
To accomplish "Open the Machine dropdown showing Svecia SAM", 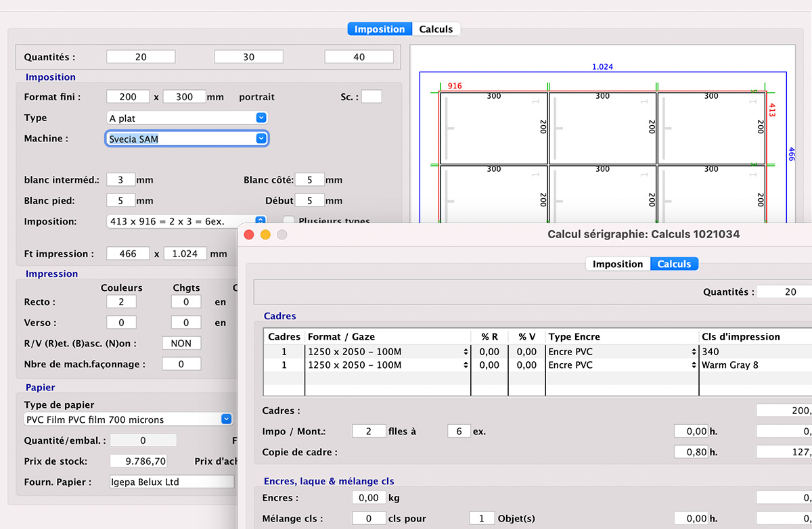I will (261, 138).
